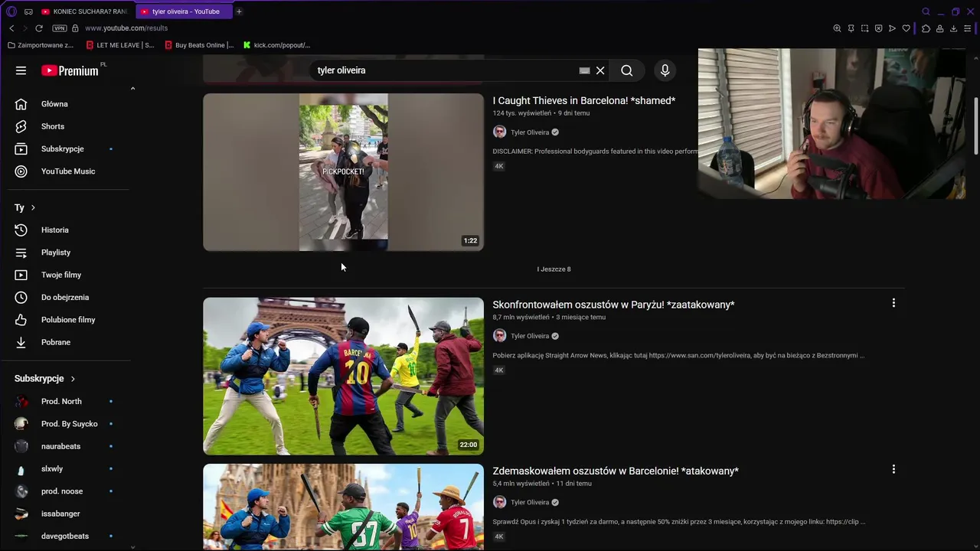980x551 pixels.
Task: Go back using the browser back arrow
Action: (x=11, y=28)
